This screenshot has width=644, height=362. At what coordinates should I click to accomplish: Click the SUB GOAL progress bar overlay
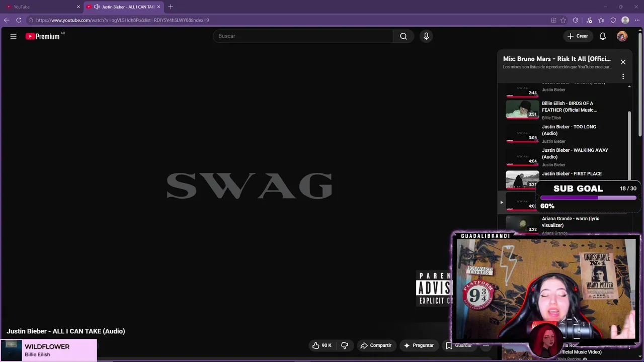pos(588,197)
